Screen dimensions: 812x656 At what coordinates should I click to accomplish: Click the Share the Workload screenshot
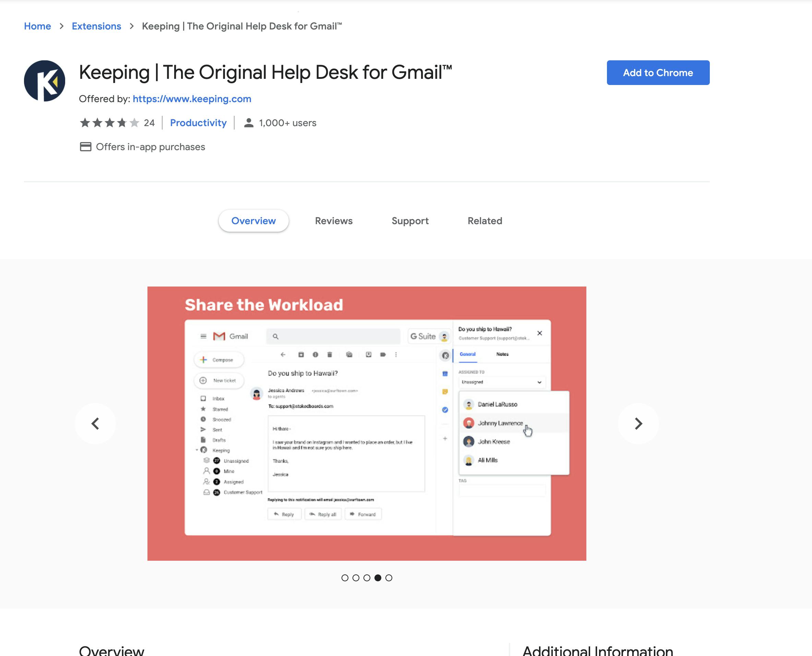pyautogui.click(x=367, y=423)
